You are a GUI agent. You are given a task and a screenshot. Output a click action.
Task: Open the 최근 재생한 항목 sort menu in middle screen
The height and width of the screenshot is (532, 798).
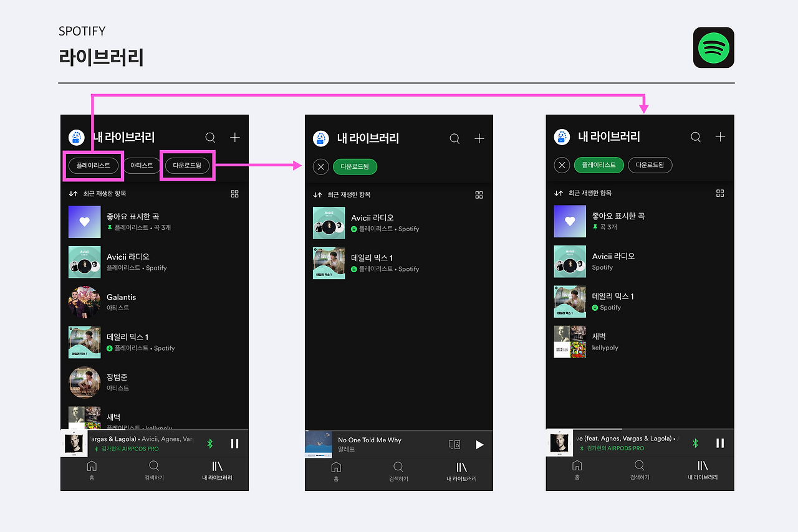click(342, 195)
